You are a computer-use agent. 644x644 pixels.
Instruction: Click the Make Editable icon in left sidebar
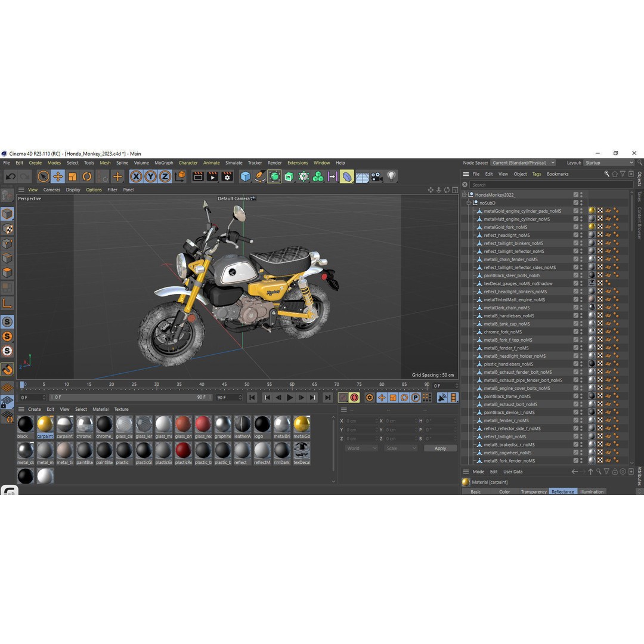click(7, 196)
